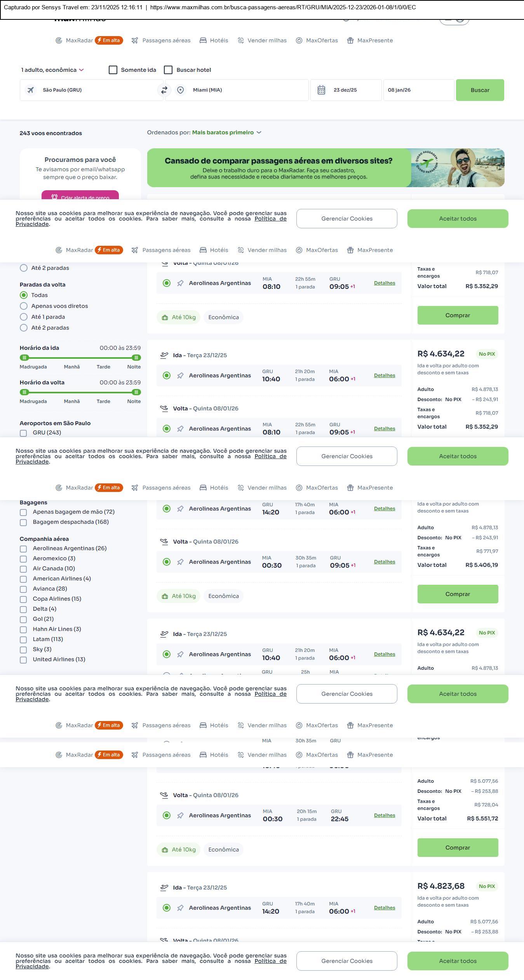Click the Até 10kg baggage icon
This screenshot has height=980, width=524.
pyautogui.click(x=165, y=318)
